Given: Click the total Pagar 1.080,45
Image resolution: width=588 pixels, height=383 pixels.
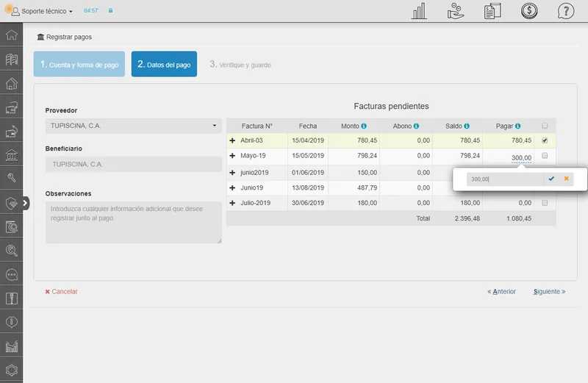Looking at the screenshot, I should click(519, 218).
